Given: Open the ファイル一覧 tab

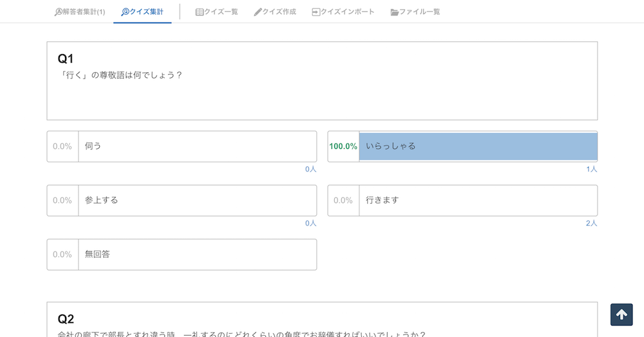Looking at the screenshot, I should coord(415,12).
